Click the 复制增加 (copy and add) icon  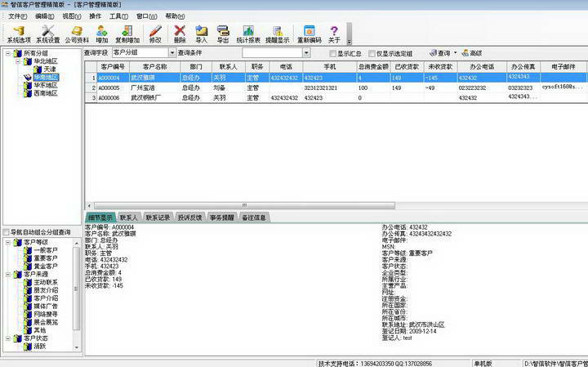[127, 34]
